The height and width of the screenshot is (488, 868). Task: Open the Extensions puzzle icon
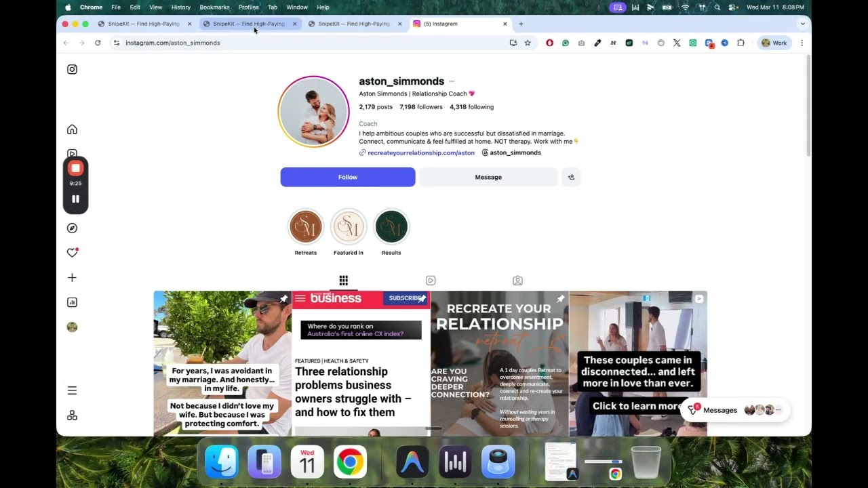tap(741, 43)
